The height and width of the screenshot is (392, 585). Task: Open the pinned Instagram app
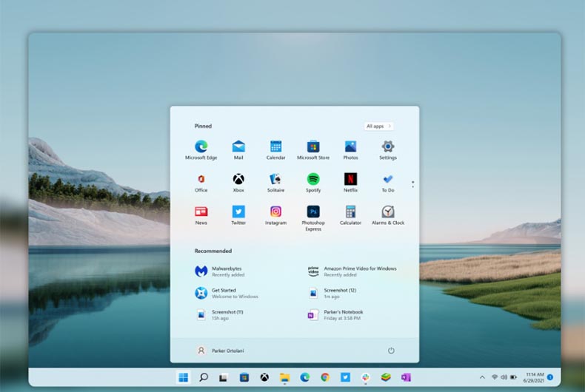click(275, 215)
